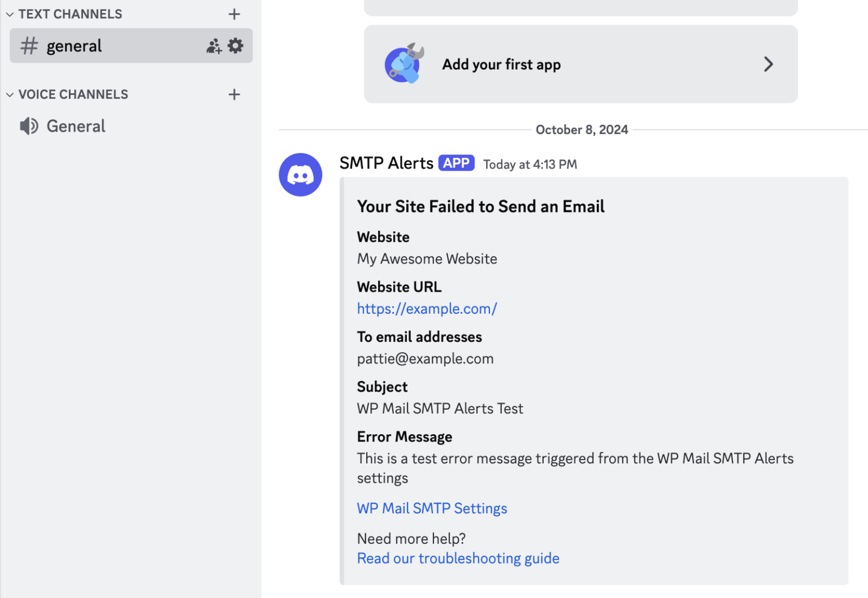Click the SMTP Alerts username
This screenshot has height=598, width=868.
pyautogui.click(x=386, y=163)
